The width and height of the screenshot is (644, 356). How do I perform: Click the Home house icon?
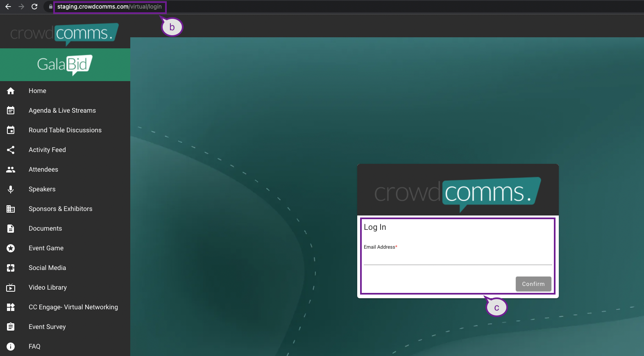point(11,91)
